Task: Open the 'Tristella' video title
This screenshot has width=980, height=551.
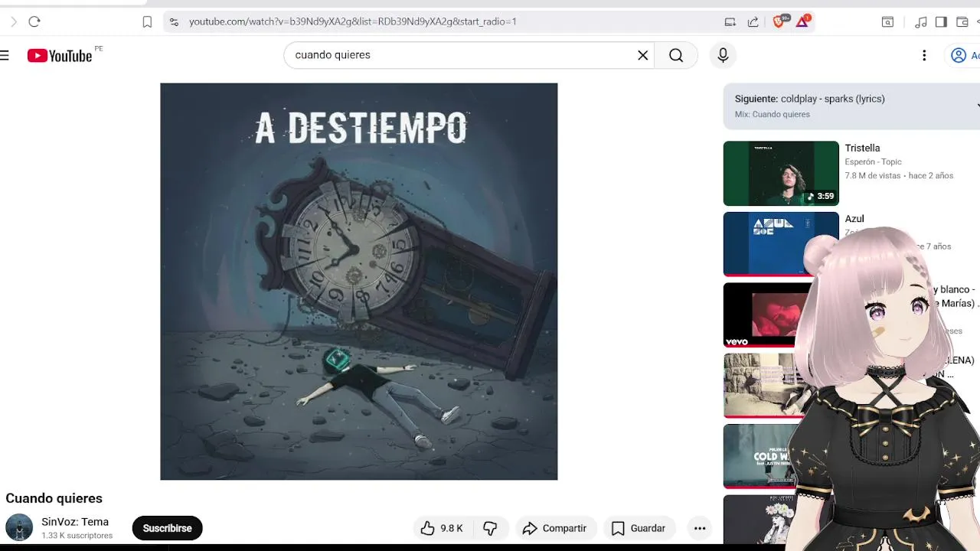Action: (862, 148)
